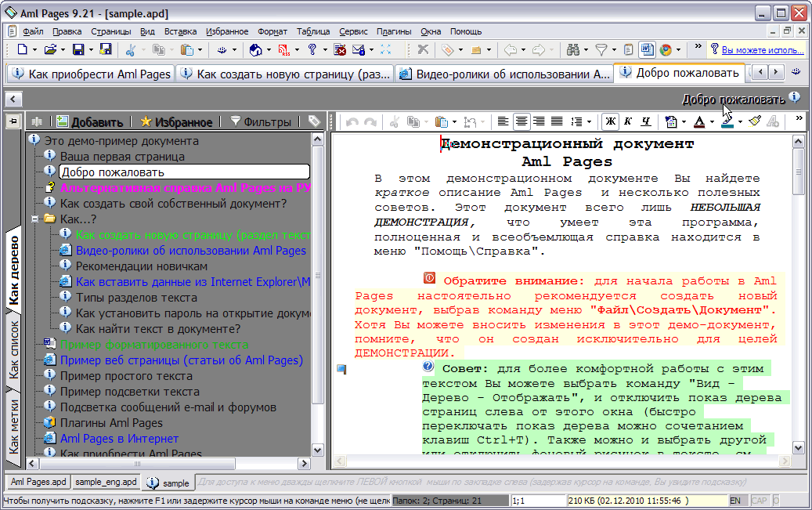Toggle the Word document view button
The height and width of the screenshot is (510, 812).
647,50
